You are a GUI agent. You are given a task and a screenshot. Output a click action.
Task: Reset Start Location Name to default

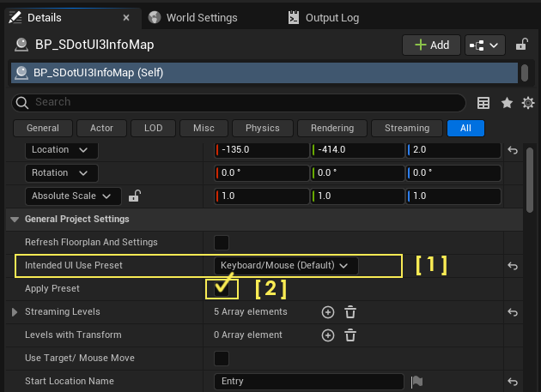click(x=513, y=382)
